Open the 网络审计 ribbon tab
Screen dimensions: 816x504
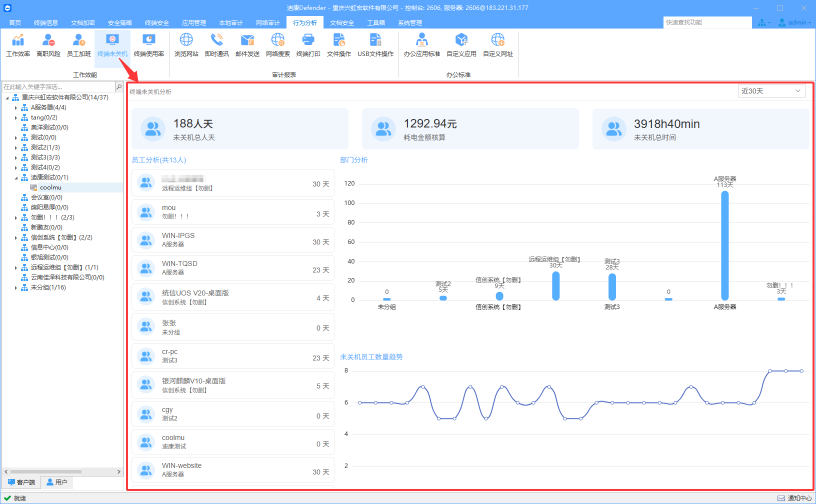tap(268, 22)
